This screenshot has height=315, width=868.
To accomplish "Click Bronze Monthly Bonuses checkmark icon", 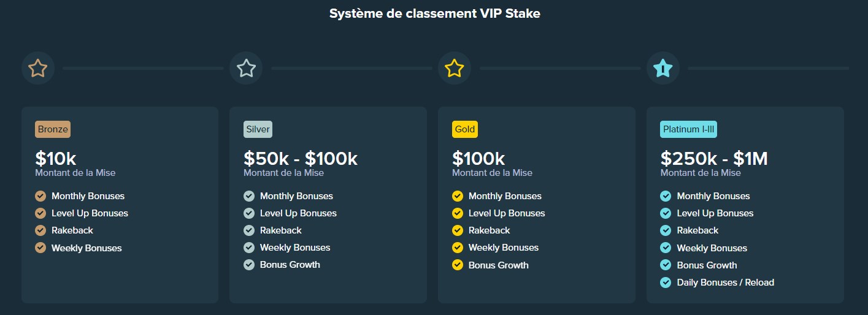I will 40,196.
